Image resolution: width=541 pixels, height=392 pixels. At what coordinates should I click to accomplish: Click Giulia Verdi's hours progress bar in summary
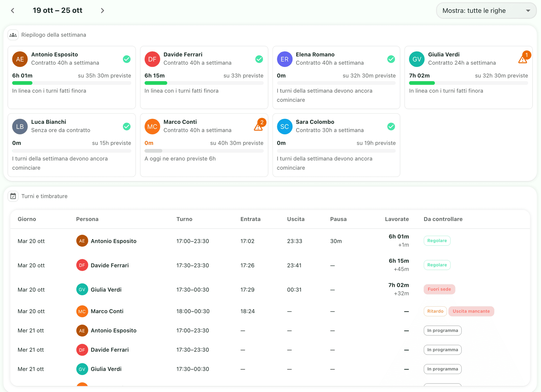pos(469,83)
